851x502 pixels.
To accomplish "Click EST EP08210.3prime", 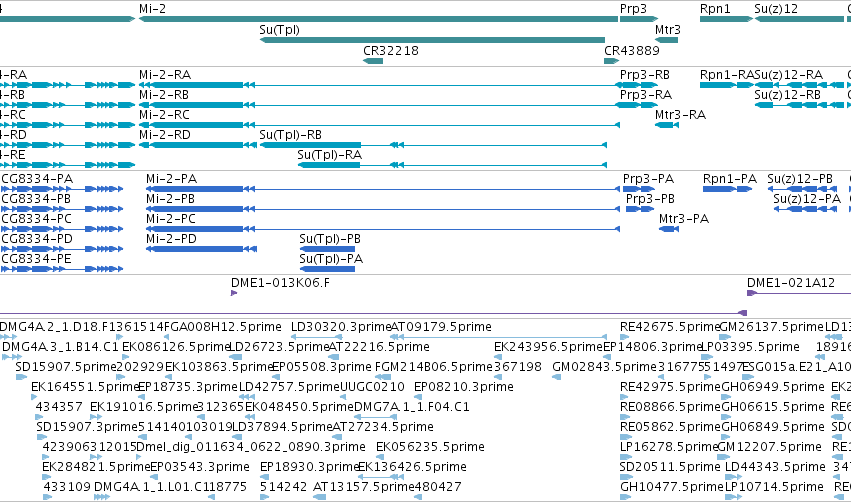I will (463, 387).
